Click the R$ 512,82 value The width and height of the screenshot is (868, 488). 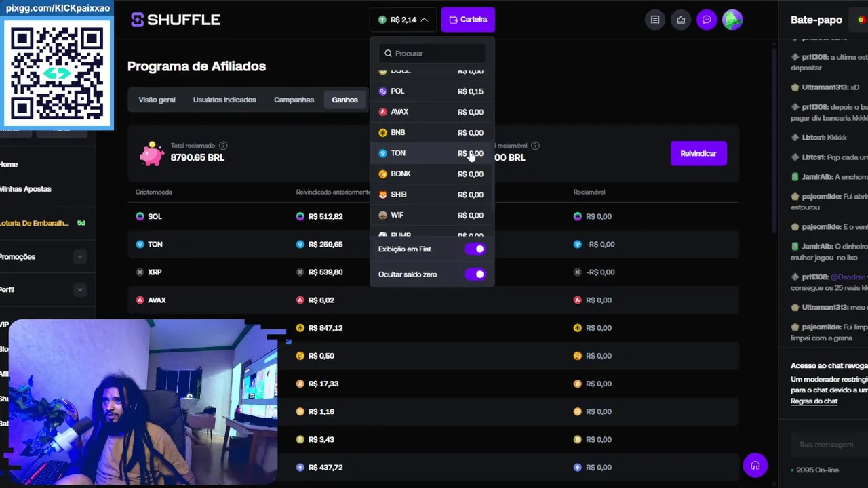click(x=325, y=216)
